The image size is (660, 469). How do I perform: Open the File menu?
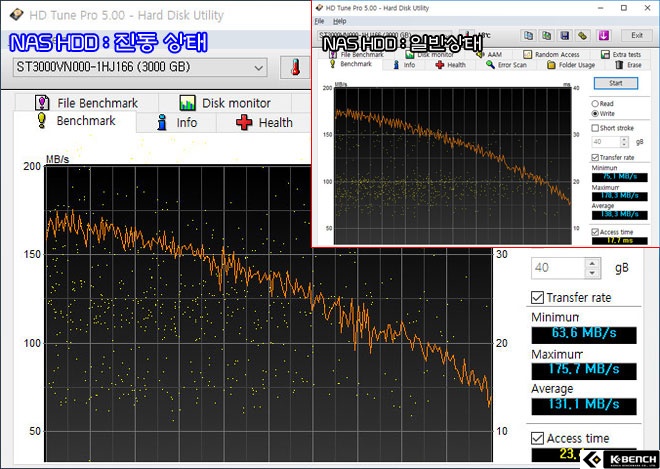click(x=319, y=21)
